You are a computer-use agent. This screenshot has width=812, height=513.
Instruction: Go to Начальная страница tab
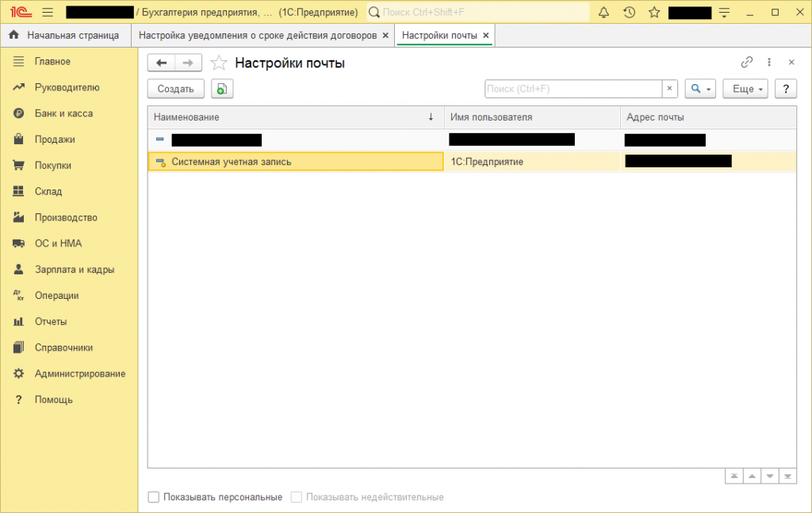(65, 35)
